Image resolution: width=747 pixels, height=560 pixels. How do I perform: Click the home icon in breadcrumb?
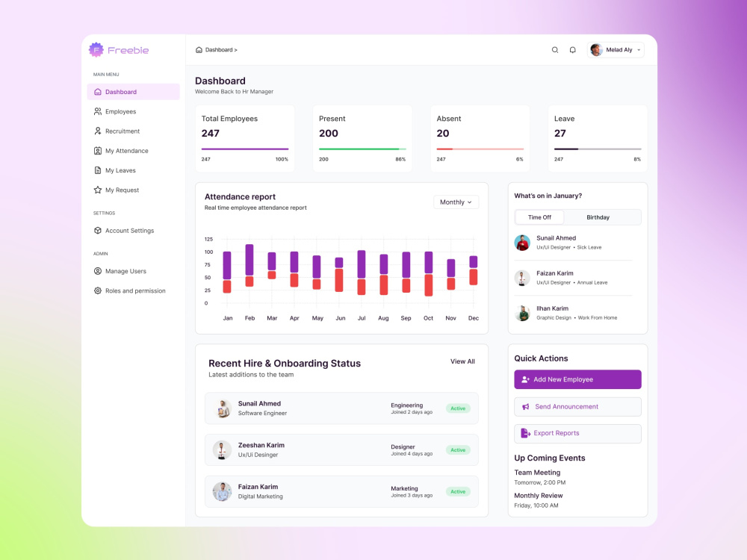pyautogui.click(x=199, y=50)
